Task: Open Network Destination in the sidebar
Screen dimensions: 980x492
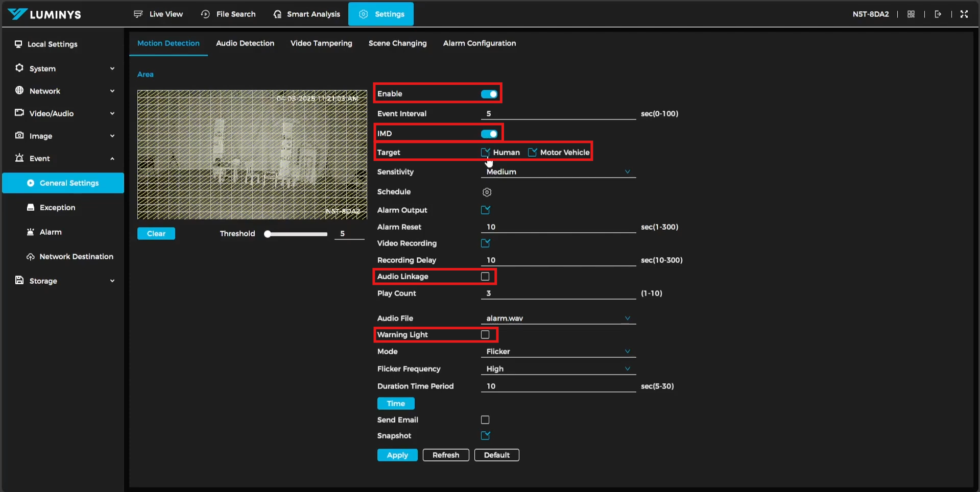Action: coord(76,257)
